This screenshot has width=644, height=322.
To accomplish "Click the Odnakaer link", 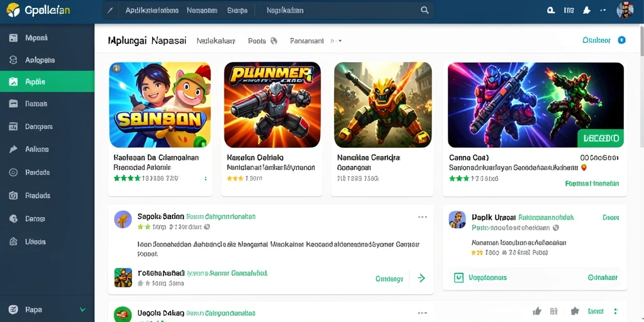I will [602, 278].
